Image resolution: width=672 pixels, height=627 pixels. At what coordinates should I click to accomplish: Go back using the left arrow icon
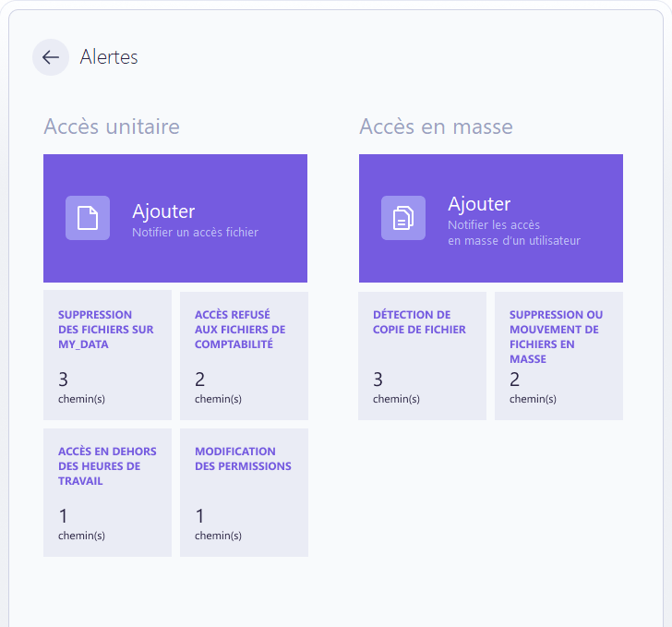(x=51, y=57)
